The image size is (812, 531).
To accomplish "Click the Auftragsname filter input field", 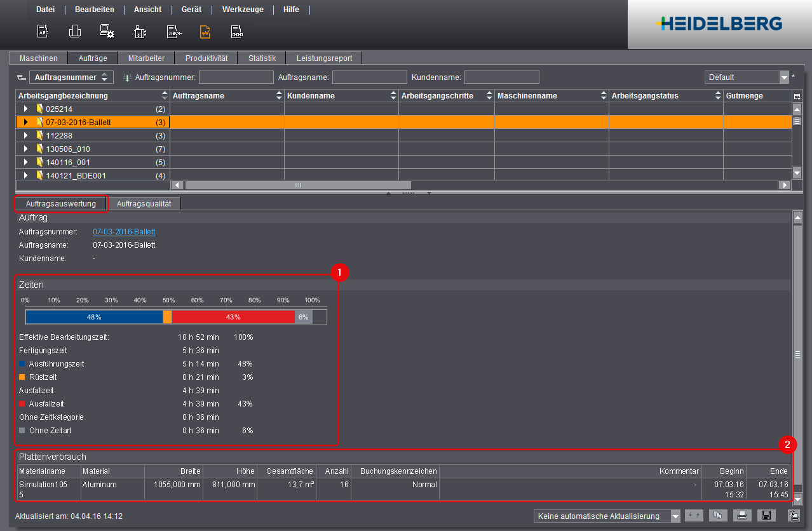I will click(x=369, y=77).
